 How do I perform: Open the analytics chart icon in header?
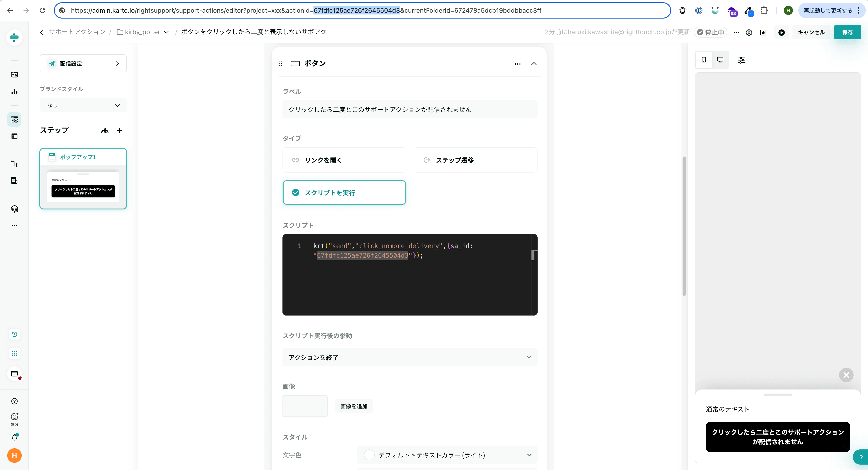[764, 32]
